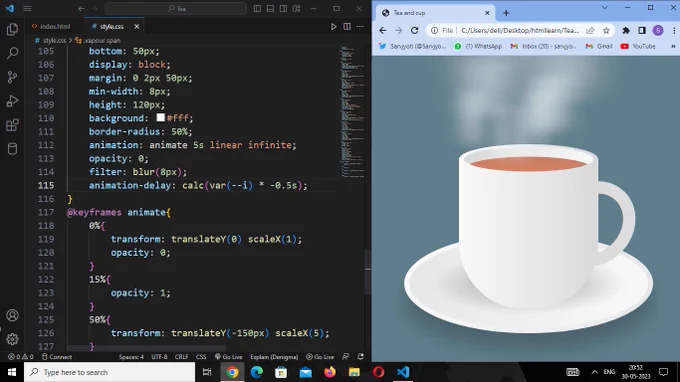
Task: Change indentation via Spaces: 4
Action: point(131,357)
